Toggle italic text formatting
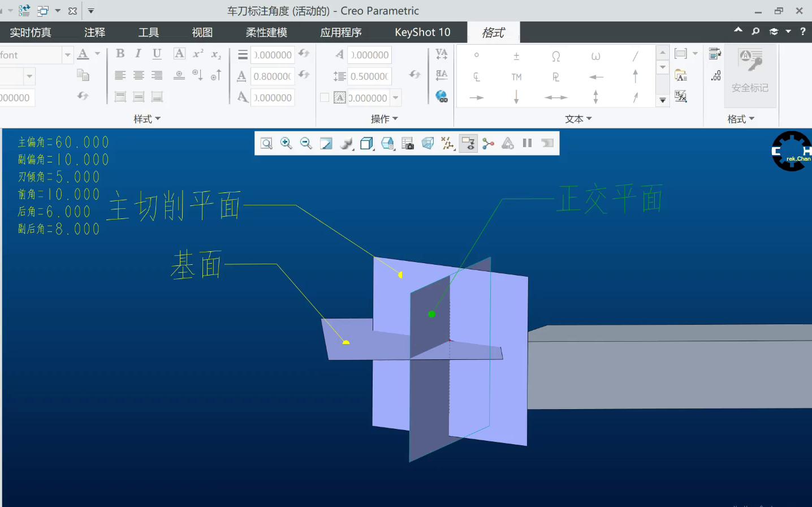 click(x=138, y=54)
